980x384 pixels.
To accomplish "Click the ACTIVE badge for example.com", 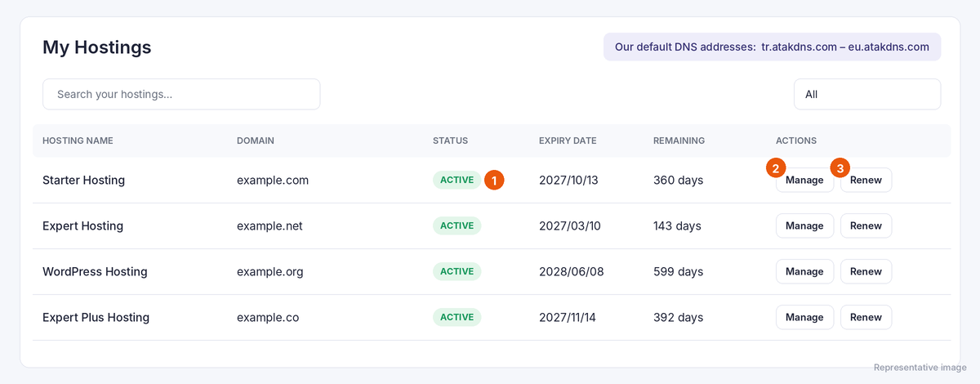I will (x=457, y=180).
